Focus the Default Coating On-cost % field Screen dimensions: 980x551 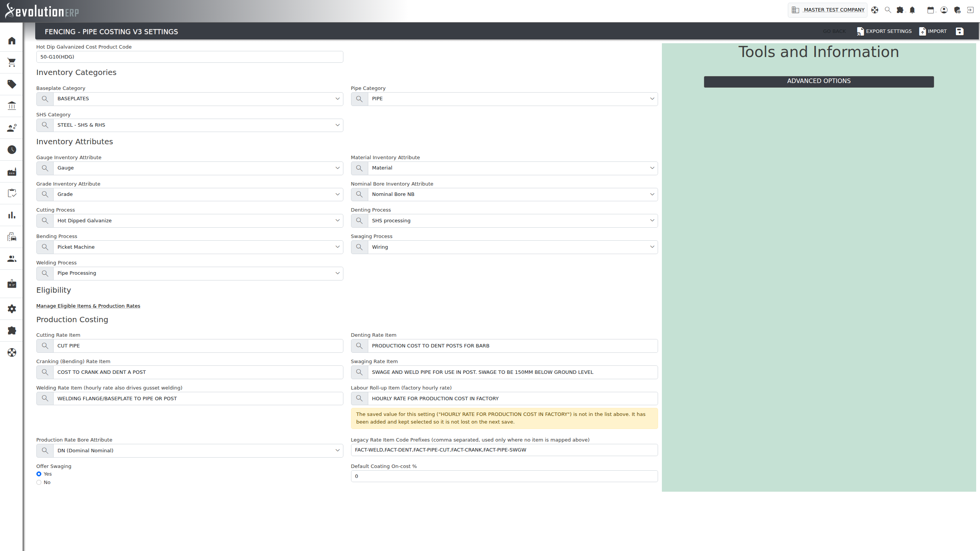[x=504, y=476]
